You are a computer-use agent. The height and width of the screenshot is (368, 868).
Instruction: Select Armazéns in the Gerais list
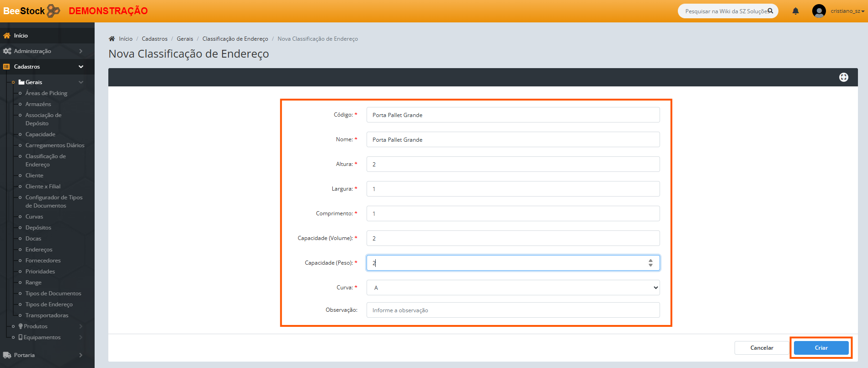point(38,104)
